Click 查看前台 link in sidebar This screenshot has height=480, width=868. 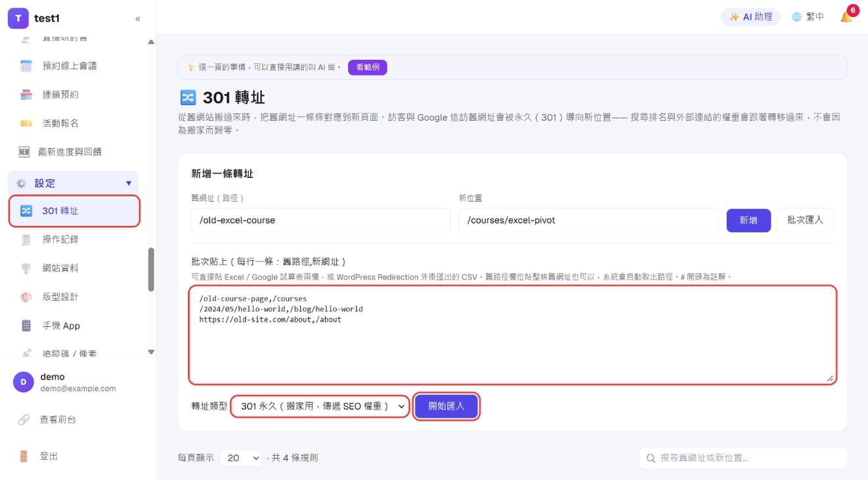(x=58, y=420)
